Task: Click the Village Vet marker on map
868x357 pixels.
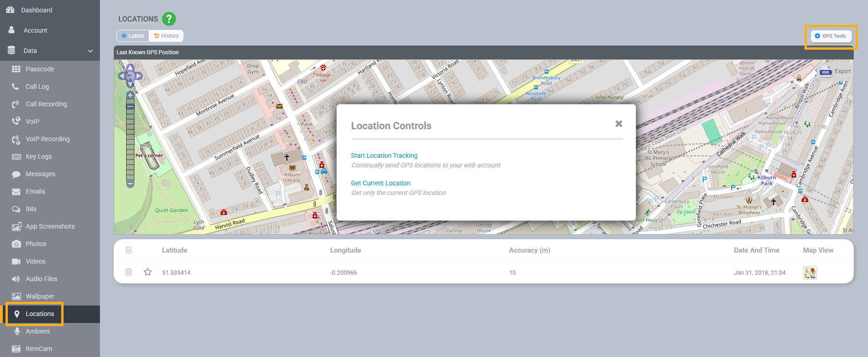Action: pyautogui.click(x=323, y=68)
